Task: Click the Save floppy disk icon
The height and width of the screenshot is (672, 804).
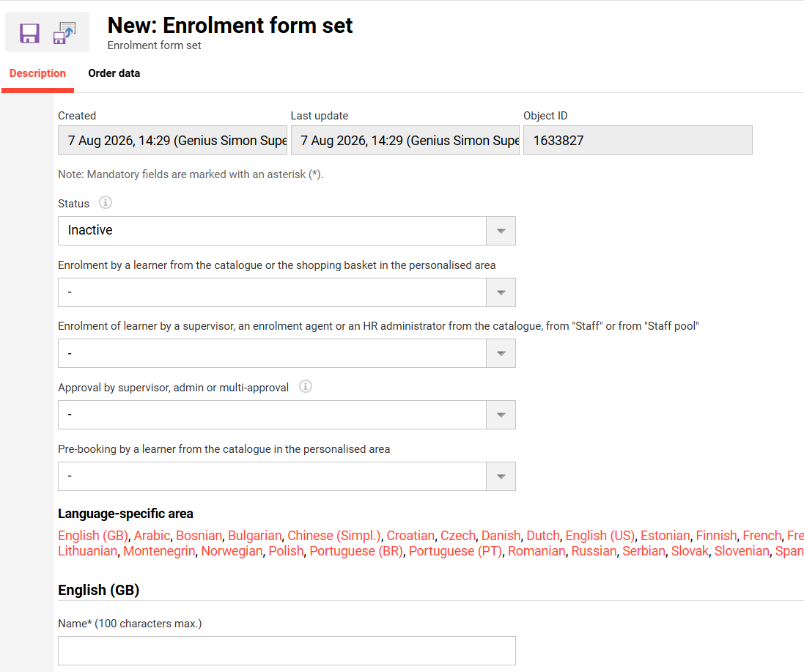Action: click(29, 33)
